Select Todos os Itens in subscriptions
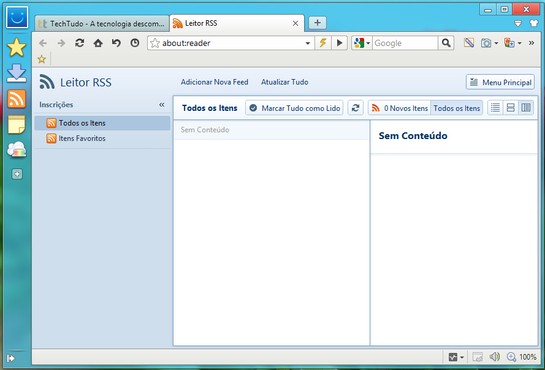The height and width of the screenshot is (370, 545). click(x=103, y=123)
